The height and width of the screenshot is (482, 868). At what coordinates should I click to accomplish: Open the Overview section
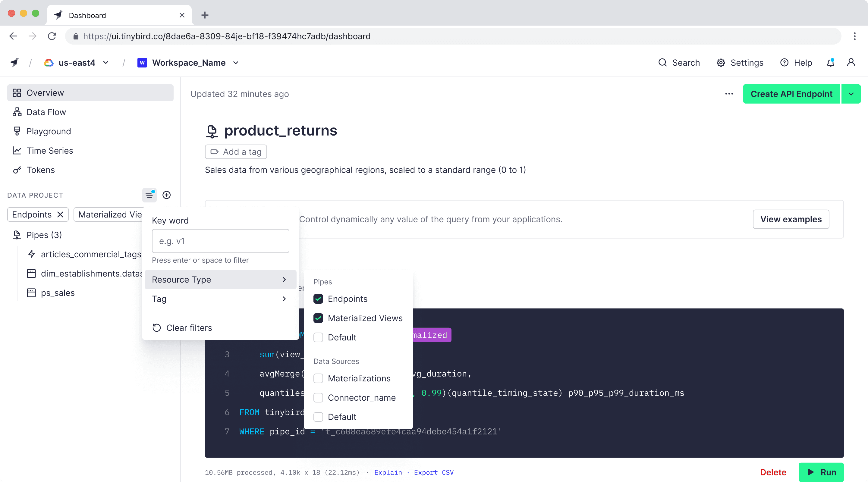[x=90, y=93]
